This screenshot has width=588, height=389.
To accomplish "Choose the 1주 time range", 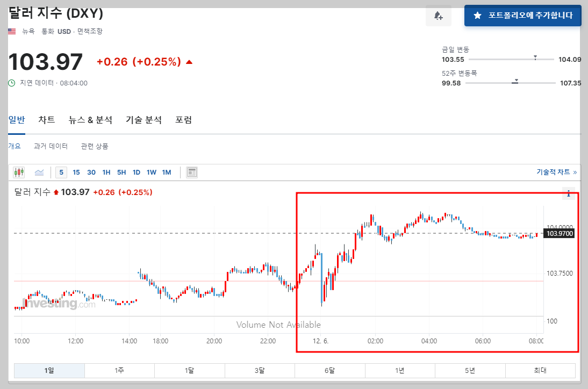I will click(119, 370).
